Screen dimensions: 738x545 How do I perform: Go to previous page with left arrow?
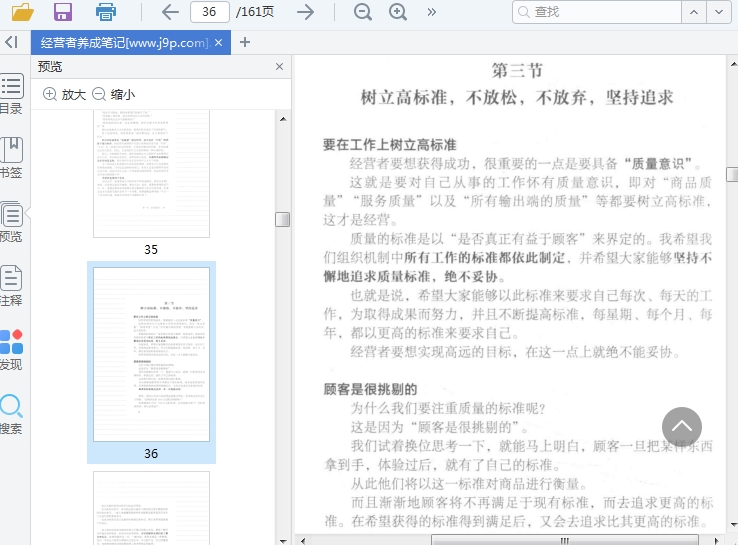(170, 12)
